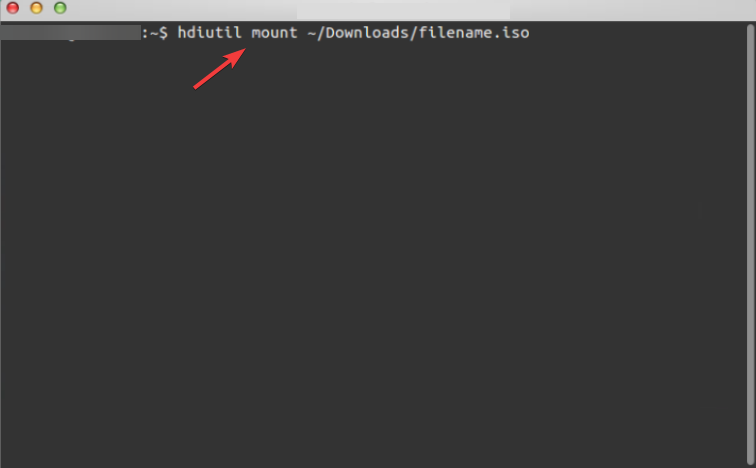
Task: Zoom the window with the green button
Action: point(60,8)
